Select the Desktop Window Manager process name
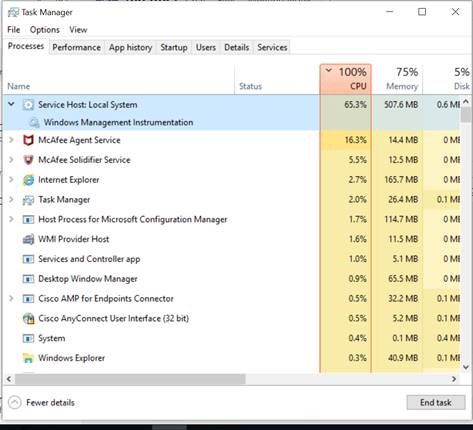473x430 pixels. pyautogui.click(x=88, y=279)
